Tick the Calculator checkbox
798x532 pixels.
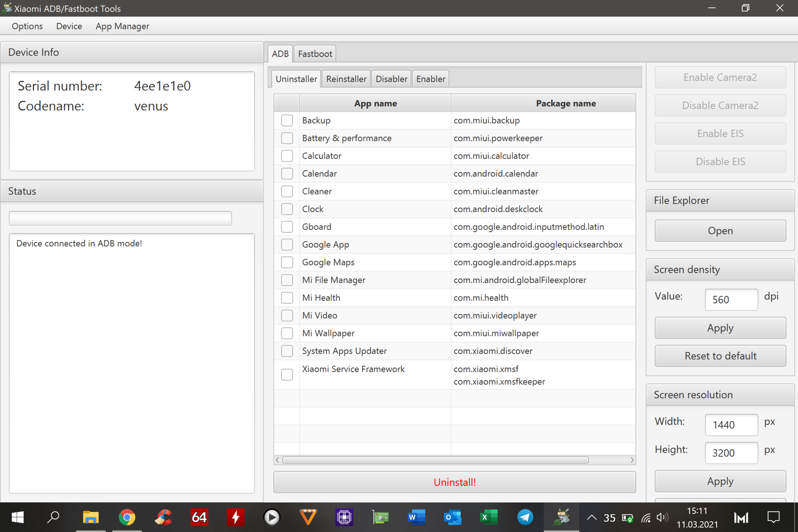[287, 156]
